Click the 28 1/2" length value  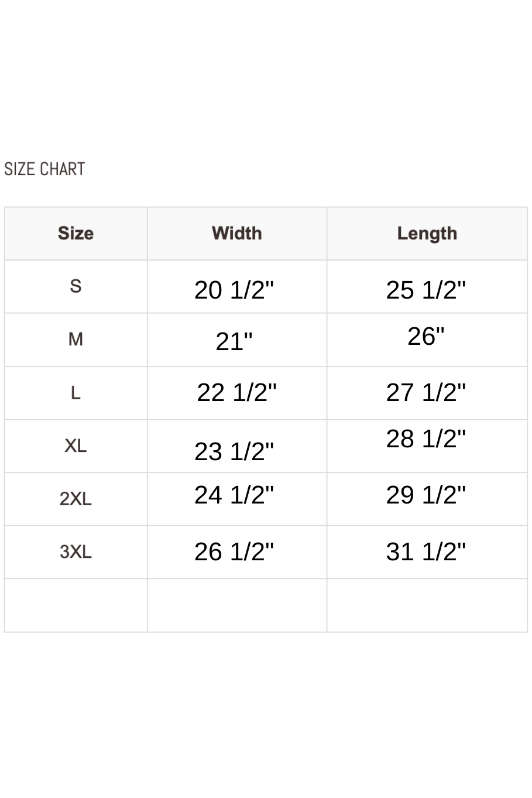(x=426, y=439)
